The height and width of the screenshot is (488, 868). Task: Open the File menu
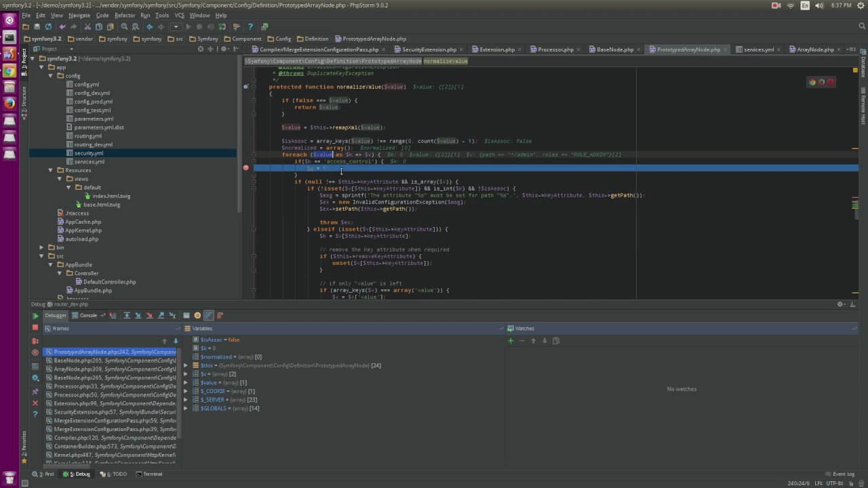pyautogui.click(x=26, y=15)
